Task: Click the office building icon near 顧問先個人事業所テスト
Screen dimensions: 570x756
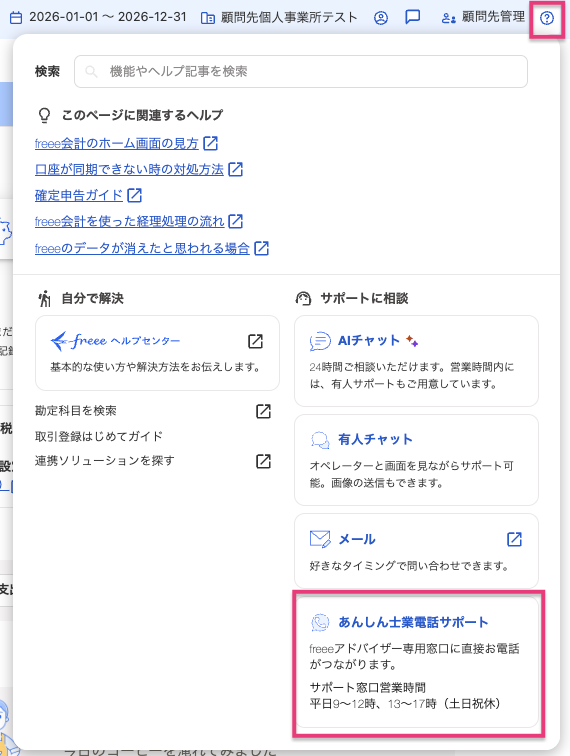Action: (208, 18)
